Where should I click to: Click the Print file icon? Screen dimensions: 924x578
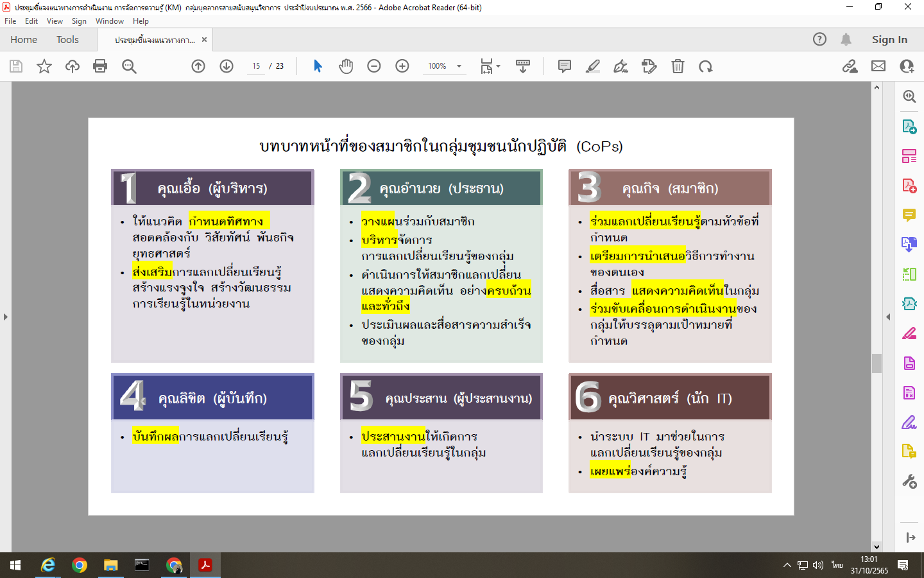[x=100, y=66]
